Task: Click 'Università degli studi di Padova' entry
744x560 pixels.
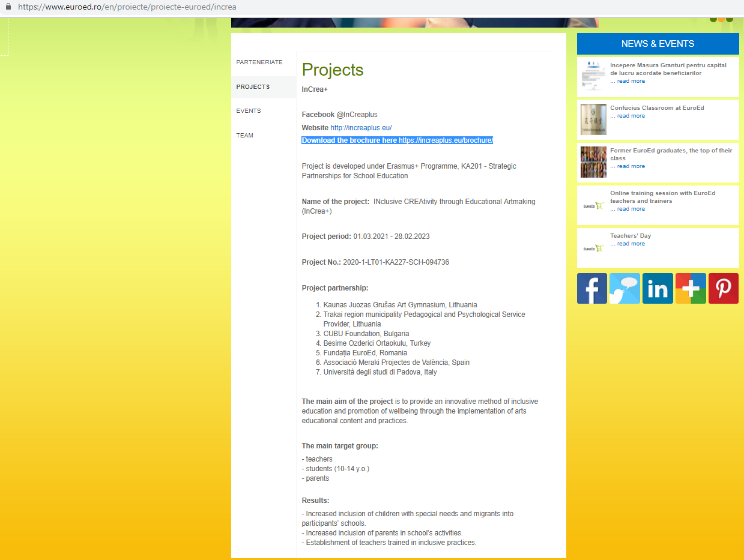Action: [380, 372]
